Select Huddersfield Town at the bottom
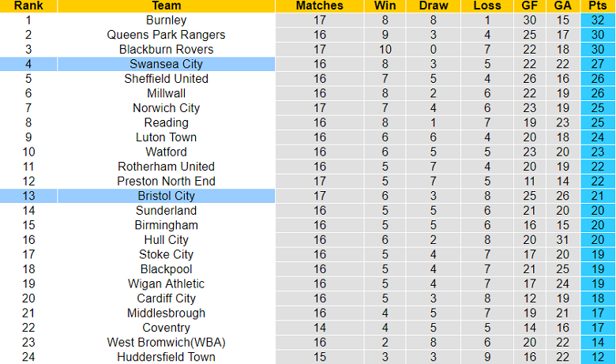 coord(166,357)
